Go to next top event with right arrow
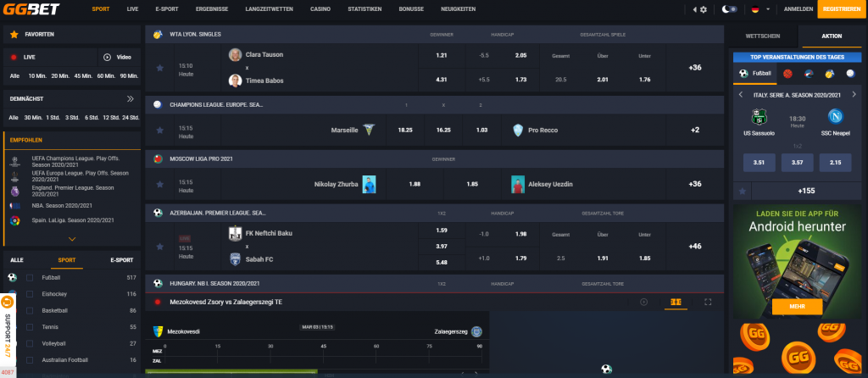Viewport: 868px width, 378px height. tap(854, 95)
